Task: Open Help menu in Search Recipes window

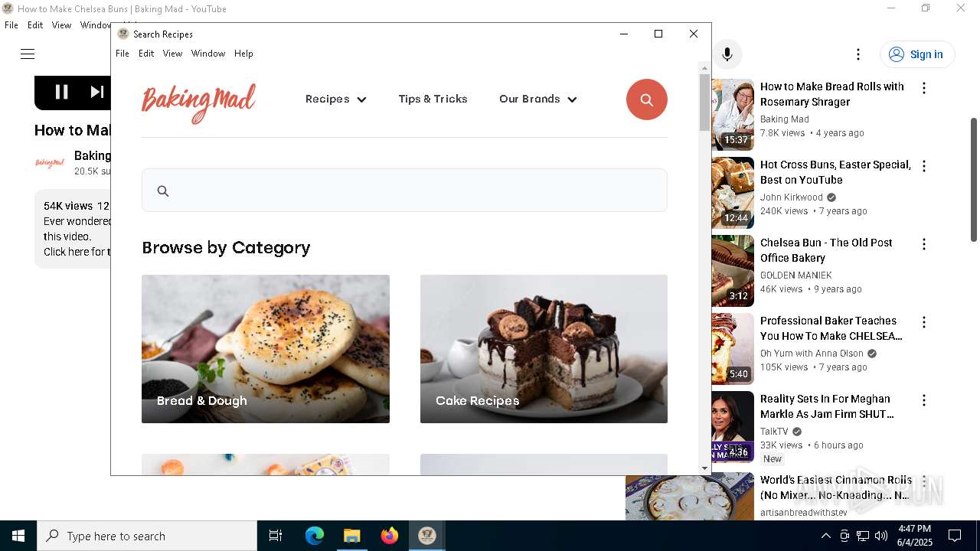Action: pyautogui.click(x=243, y=54)
